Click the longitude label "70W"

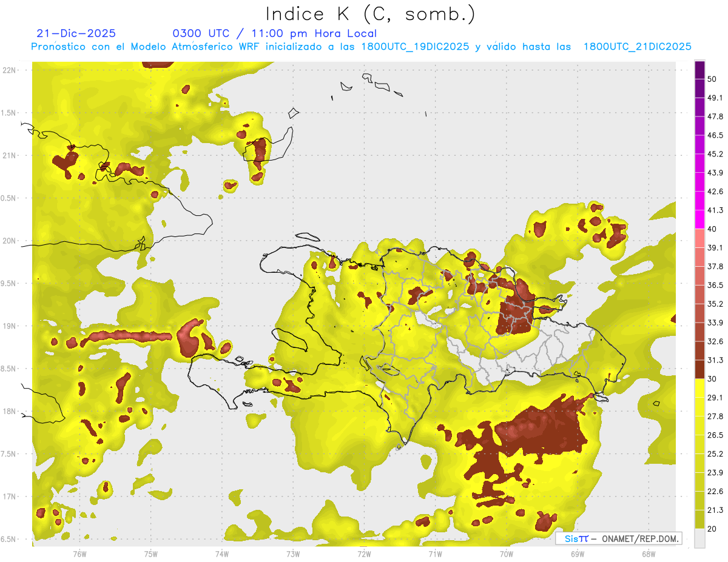click(x=506, y=554)
